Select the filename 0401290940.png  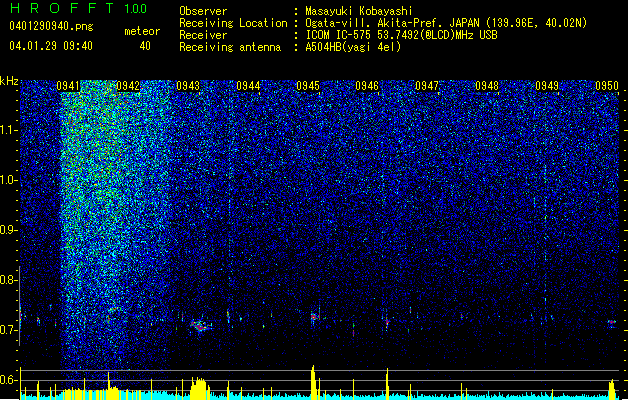(51, 26)
